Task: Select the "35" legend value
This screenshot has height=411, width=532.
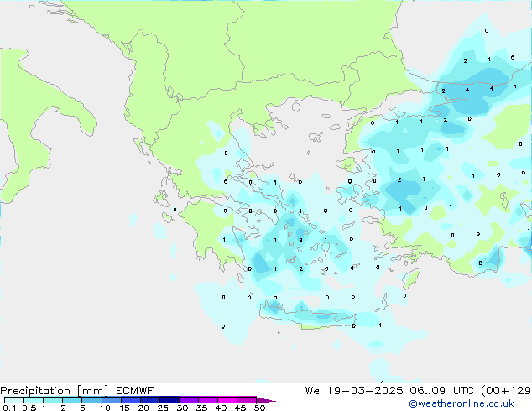Action: [x=201, y=408]
